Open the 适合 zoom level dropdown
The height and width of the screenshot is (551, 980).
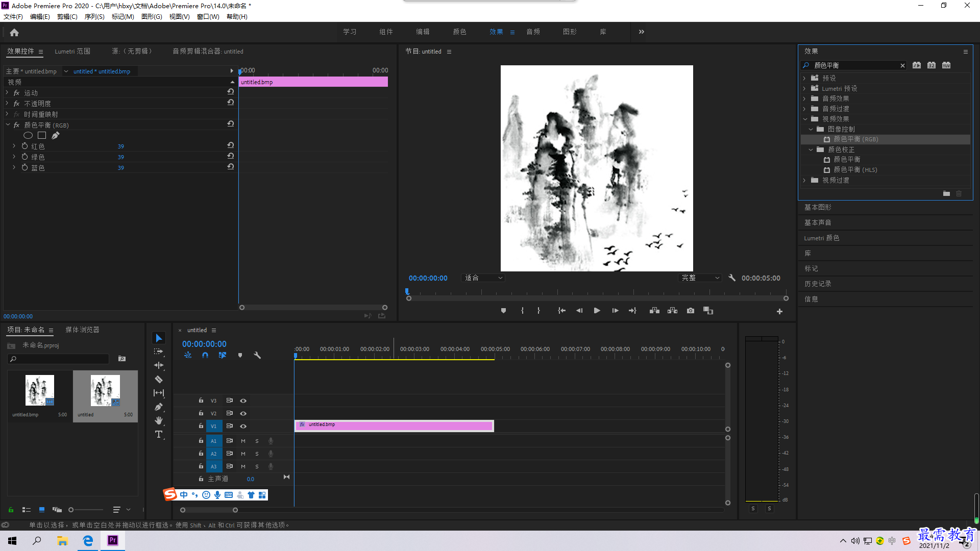483,278
